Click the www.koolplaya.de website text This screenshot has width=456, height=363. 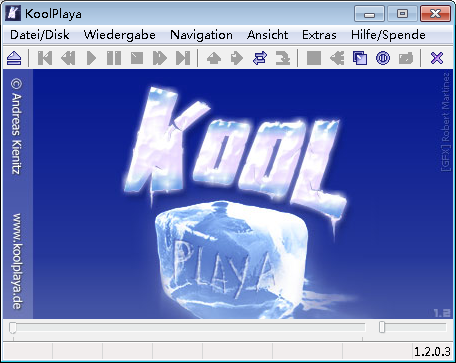point(17,262)
